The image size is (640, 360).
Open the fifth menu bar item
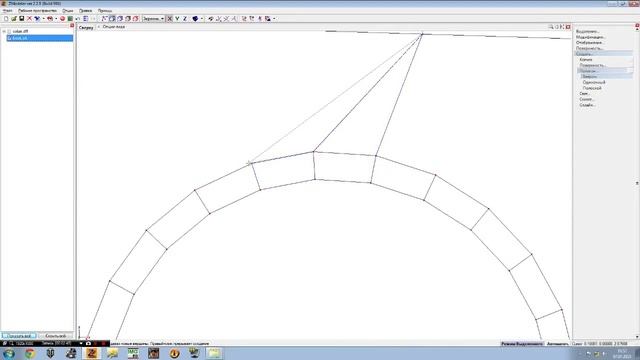(105, 11)
